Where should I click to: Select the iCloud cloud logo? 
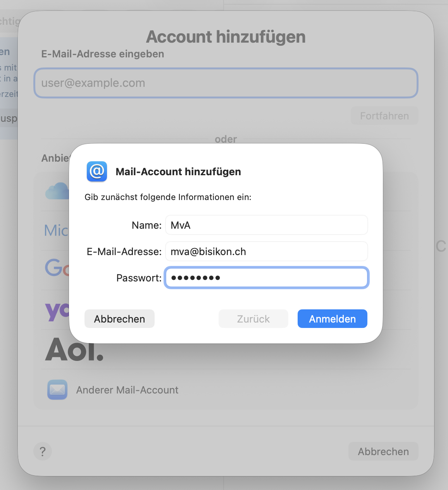click(57, 191)
